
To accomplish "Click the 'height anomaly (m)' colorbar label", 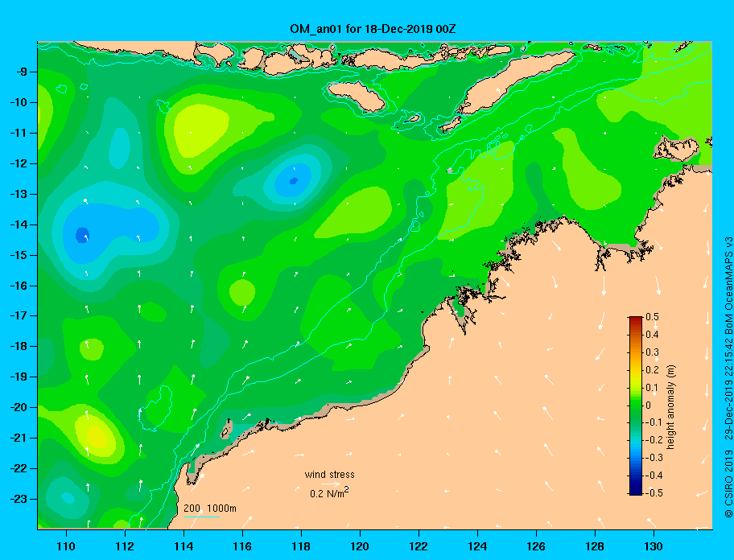I will [x=670, y=406].
